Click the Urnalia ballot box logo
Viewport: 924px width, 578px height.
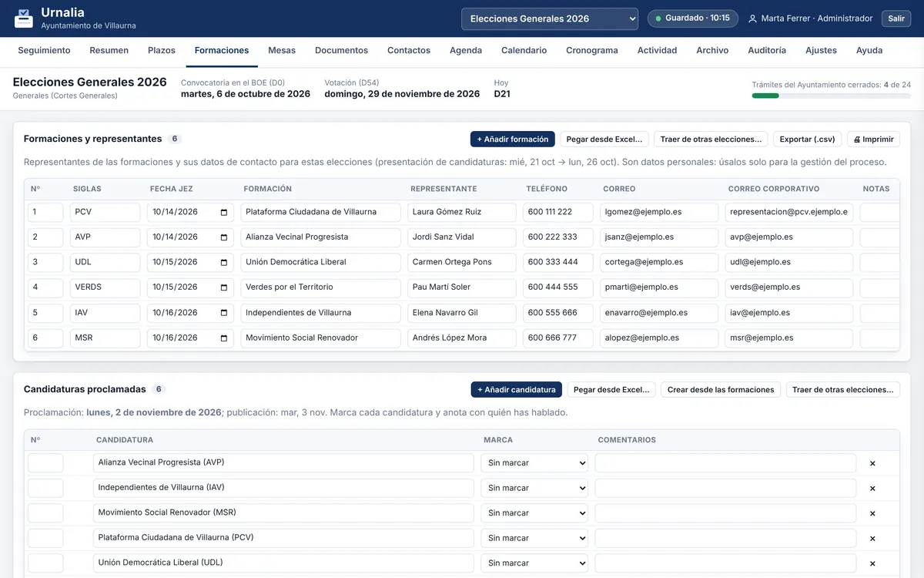click(x=24, y=18)
